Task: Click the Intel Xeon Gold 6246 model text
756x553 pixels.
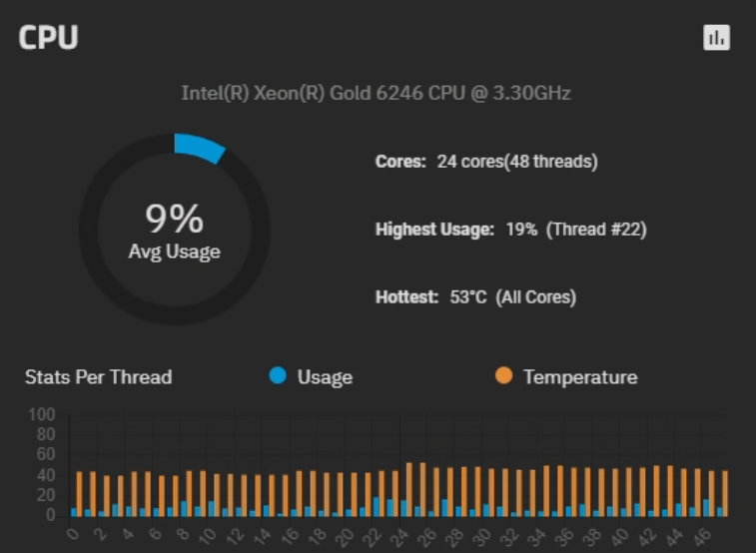Action: [x=377, y=93]
